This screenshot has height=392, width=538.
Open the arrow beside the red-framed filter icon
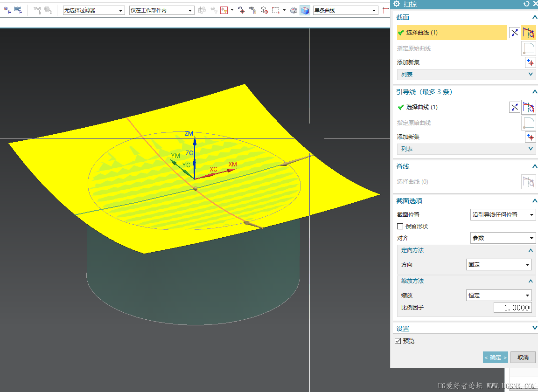tap(232, 10)
